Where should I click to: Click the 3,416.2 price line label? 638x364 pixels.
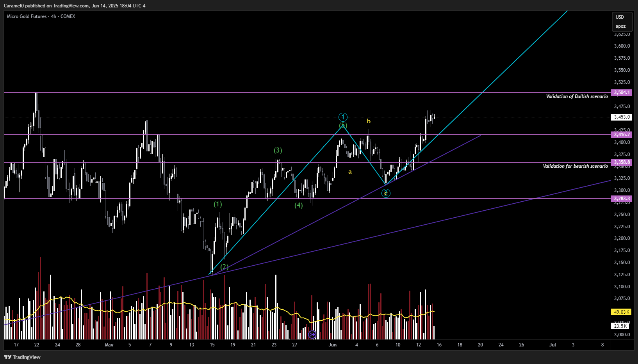(x=622, y=135)
